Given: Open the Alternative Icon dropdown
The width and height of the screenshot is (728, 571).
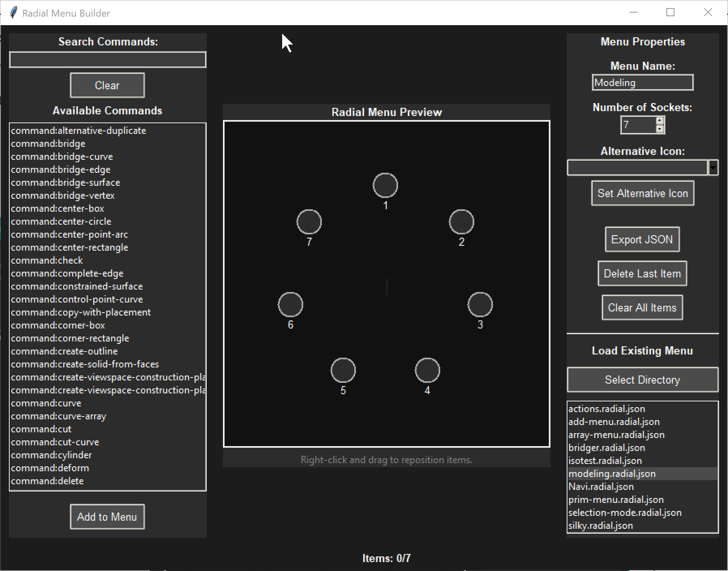Looking at the screenshot, I should point(713,167).
